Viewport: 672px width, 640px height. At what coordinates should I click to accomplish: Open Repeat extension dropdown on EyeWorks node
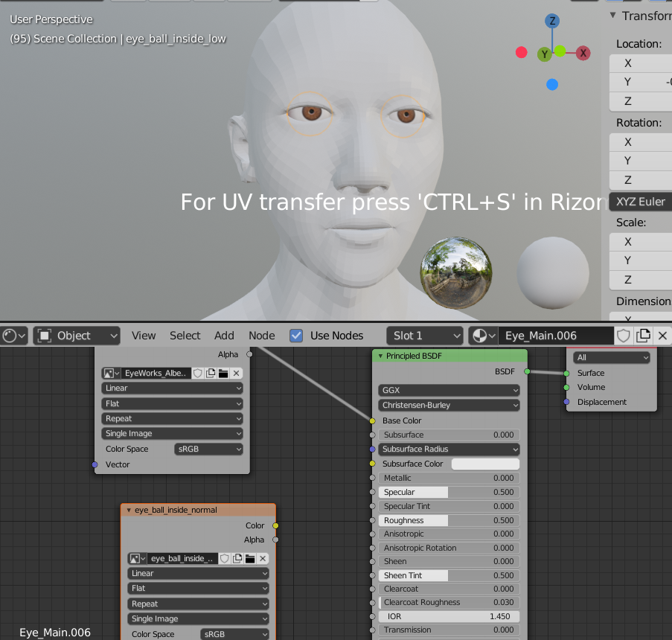coord(173,419)
